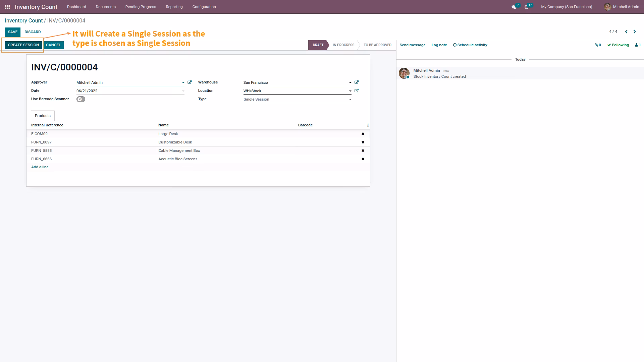Open optional columns kebab menu in table
The width and height of the screenshot is (644, 362).
[x=368, y=125]
